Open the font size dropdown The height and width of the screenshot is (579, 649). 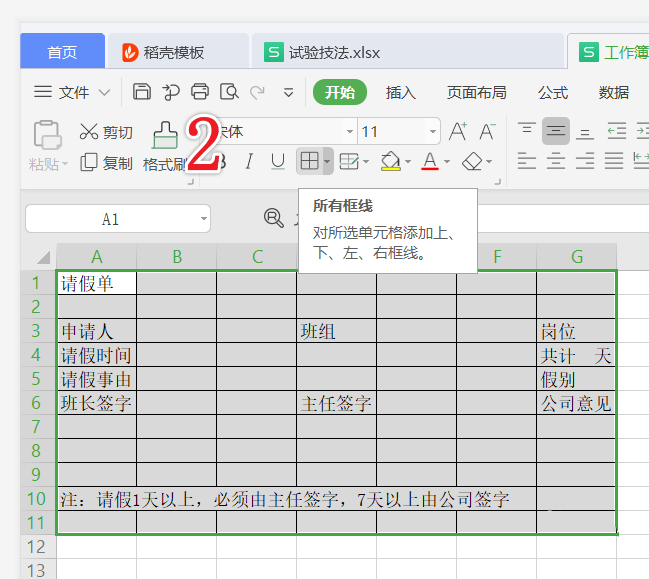433,132
